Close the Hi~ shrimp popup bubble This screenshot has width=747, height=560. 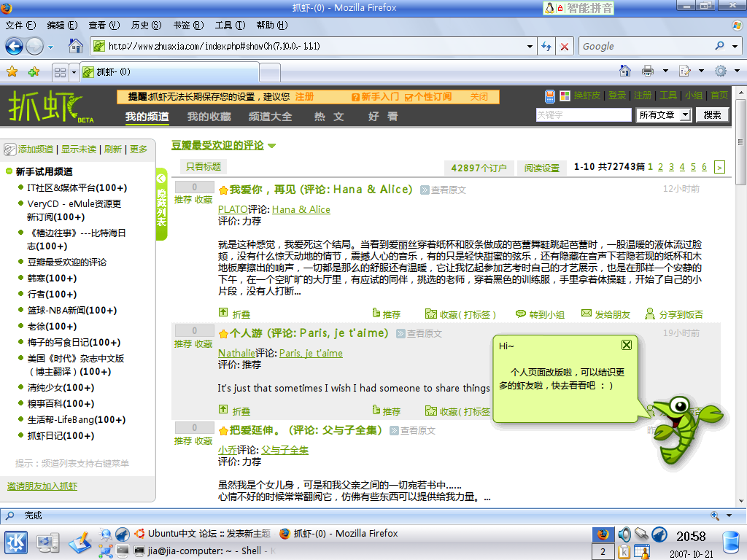coord(627,345)
